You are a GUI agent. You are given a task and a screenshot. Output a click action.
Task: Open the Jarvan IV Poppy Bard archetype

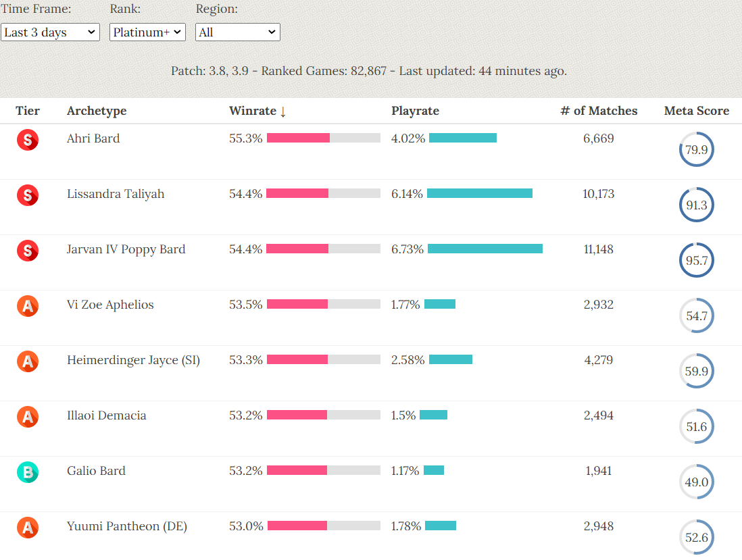click(126, 249)
